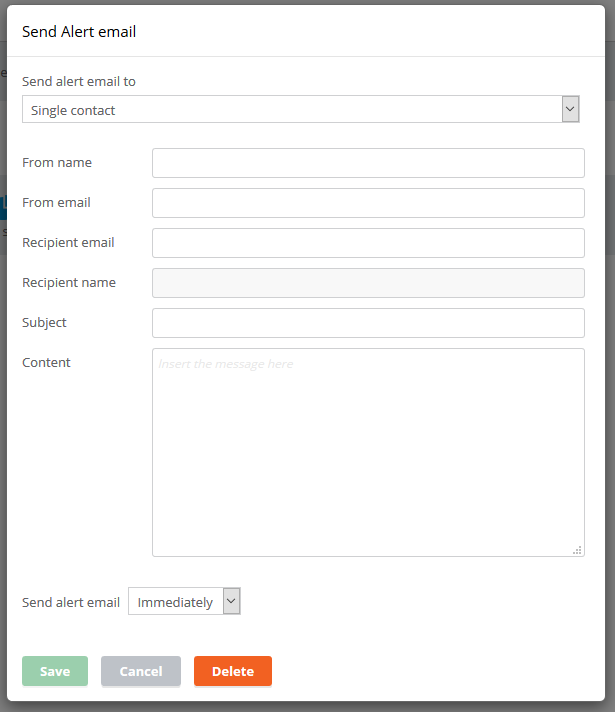Viewport: 615px width, 712px height.
Task: Place cursor in the Subject field
Action: [368, 323]
